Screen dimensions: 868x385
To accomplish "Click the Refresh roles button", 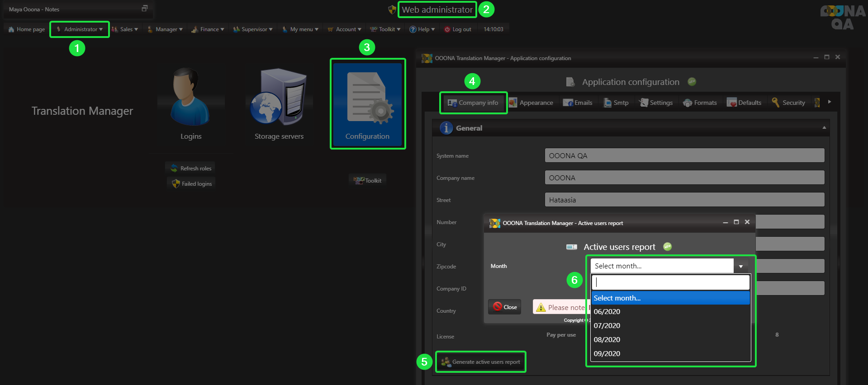I will pyautogui.click(x=191, y=169).
